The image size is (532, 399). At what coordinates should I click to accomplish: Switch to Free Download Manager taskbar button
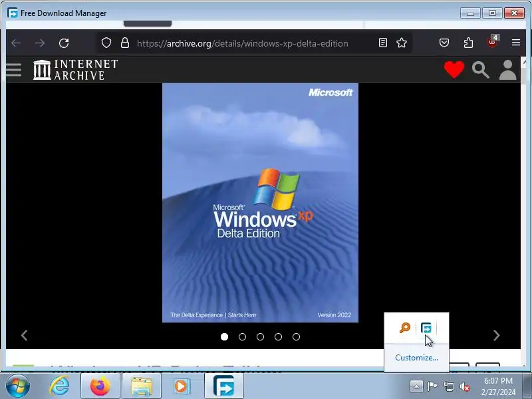click(x=224, y=386)
